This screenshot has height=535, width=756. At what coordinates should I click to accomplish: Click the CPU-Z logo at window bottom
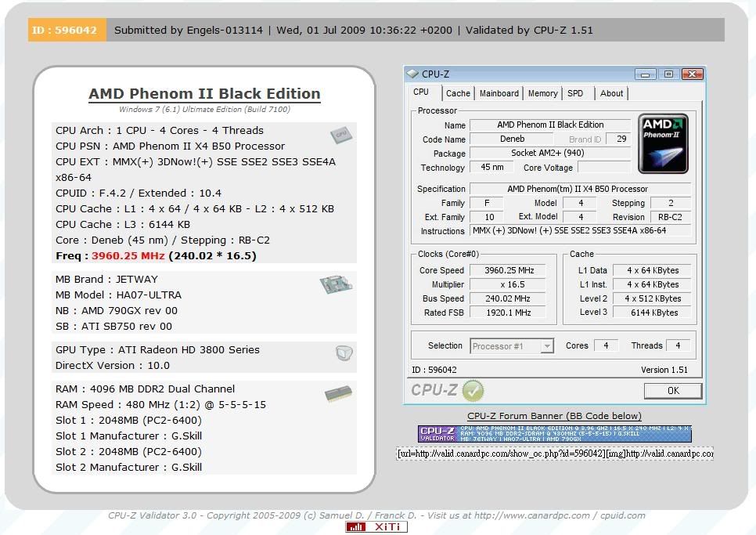click(x=434, y=390)
